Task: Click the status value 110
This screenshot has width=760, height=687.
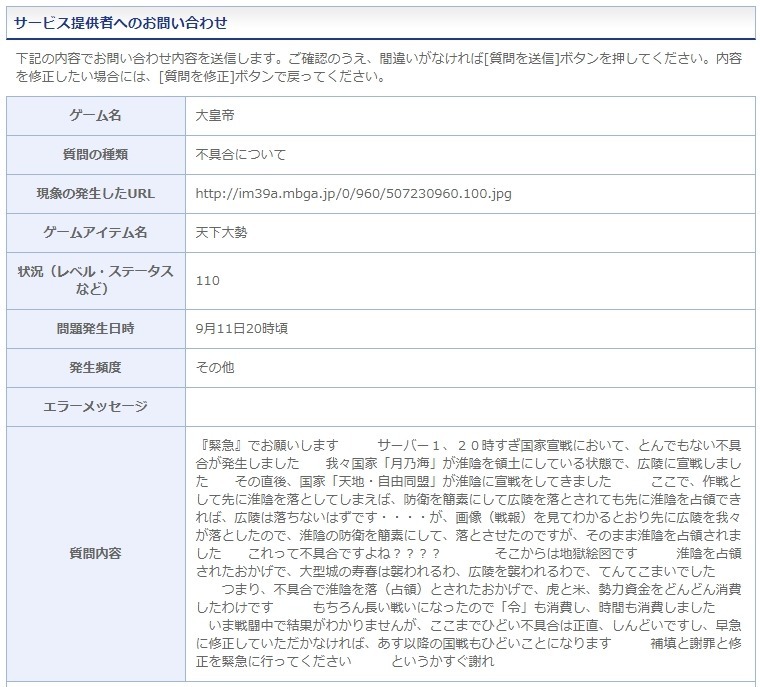Action: click(207, 280)
